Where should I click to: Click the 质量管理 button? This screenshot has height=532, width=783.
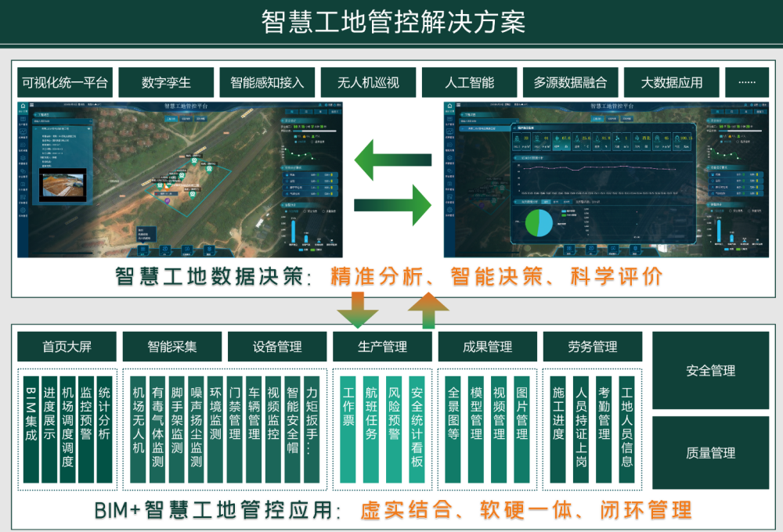point(710,452)
